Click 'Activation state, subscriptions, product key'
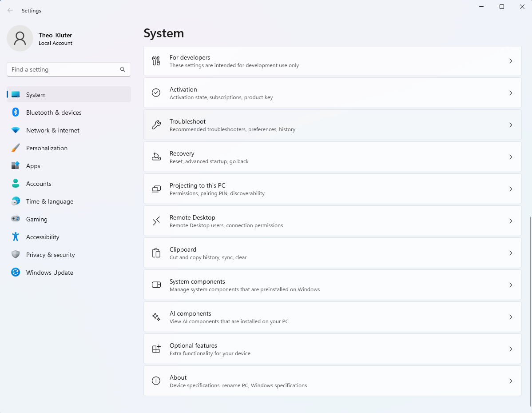The image size is (532, 413). coord(221,97)
